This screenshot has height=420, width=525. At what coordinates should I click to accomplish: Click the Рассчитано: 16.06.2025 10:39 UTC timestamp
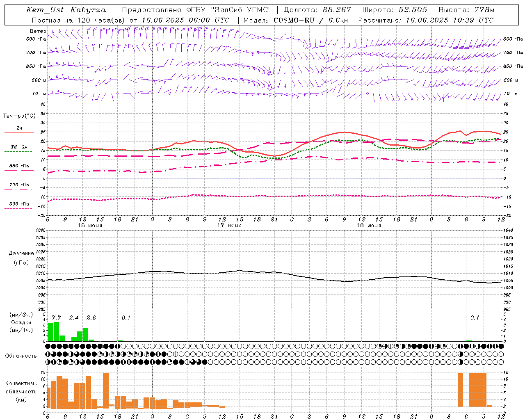426,20
